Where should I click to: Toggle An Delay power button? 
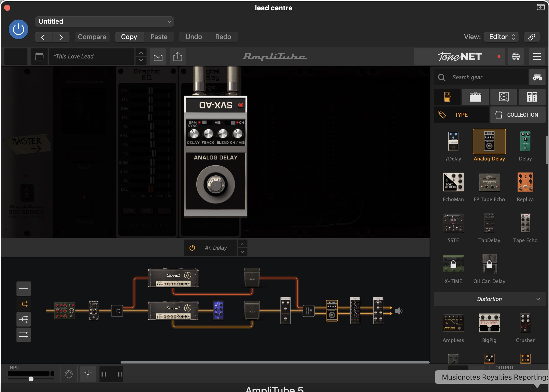pyautogui.click(x=192, y=248)
